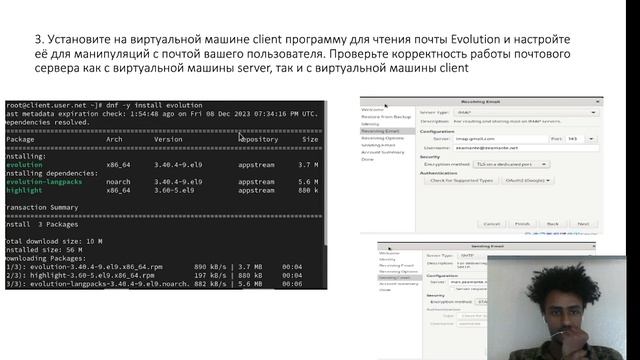Open the authentication Type dropdown in Sending Email dialog

tap(473, 316)
